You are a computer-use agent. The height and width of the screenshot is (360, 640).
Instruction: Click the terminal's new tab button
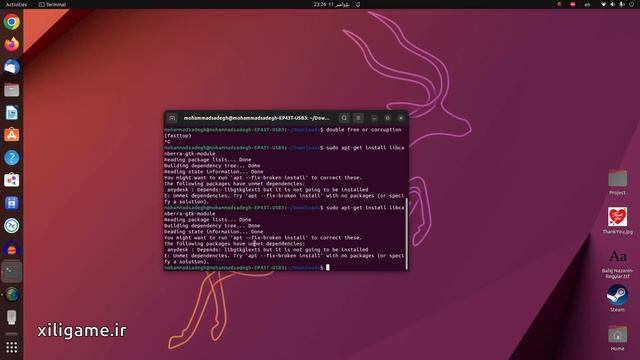(x=172, y=118)
